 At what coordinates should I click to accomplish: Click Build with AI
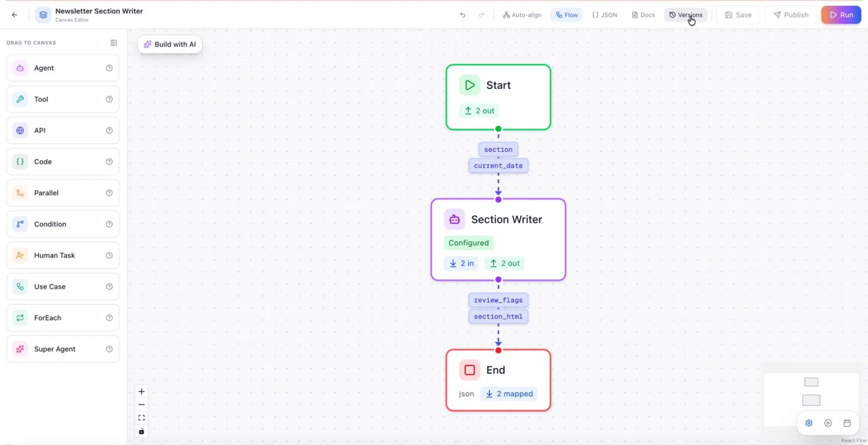(x=170, y=44)
